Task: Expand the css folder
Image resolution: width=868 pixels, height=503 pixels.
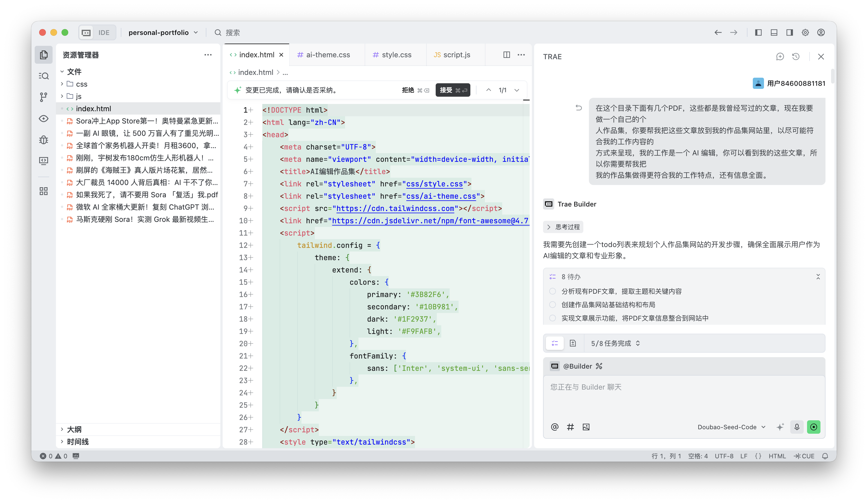Action: 81,84
